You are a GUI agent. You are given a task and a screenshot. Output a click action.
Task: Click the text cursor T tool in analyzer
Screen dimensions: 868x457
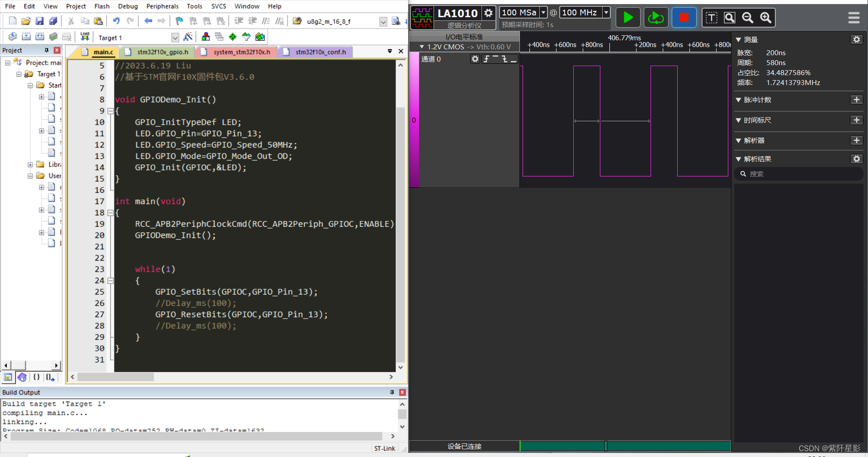(712, 18)
